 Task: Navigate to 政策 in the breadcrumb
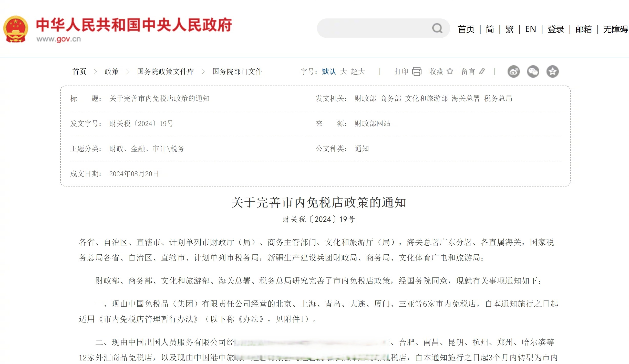coord(111,72)
